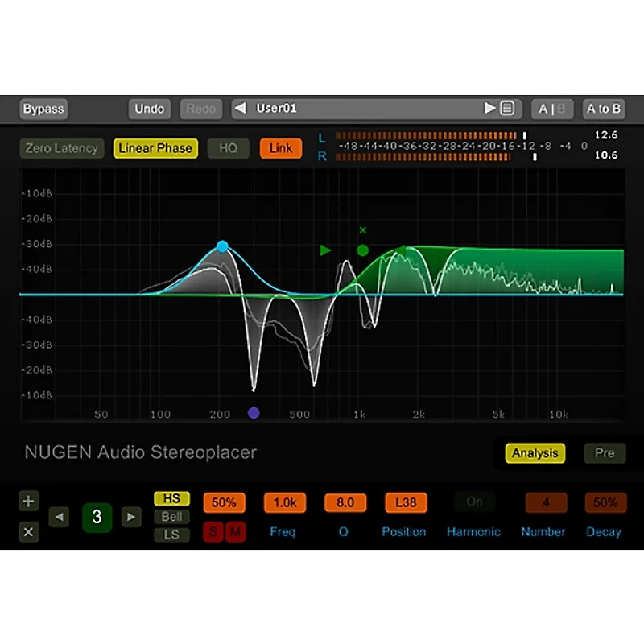Toggle the Harmonic On switch
The image size is (644, 644).
coord(474,502)
